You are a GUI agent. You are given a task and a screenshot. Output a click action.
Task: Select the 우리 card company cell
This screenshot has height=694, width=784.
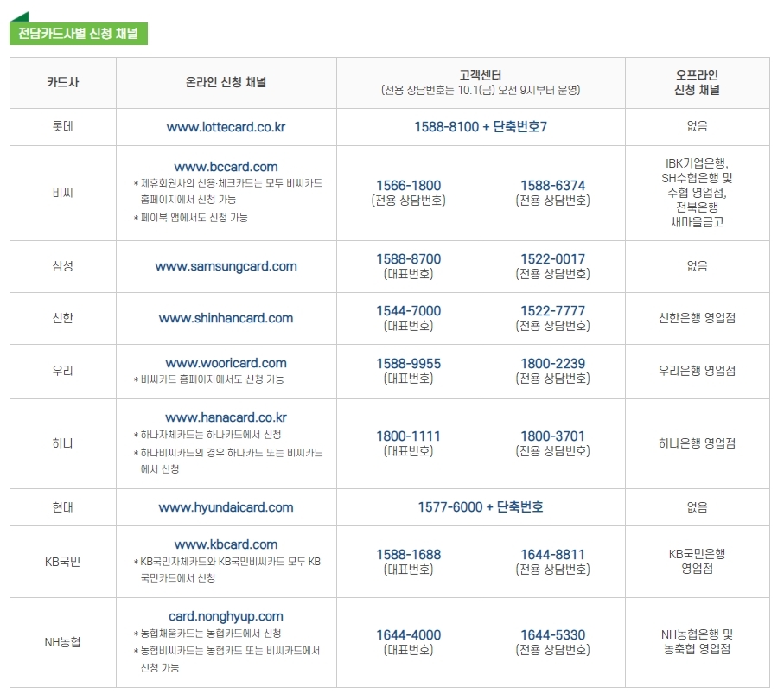[x=63, y=371]
